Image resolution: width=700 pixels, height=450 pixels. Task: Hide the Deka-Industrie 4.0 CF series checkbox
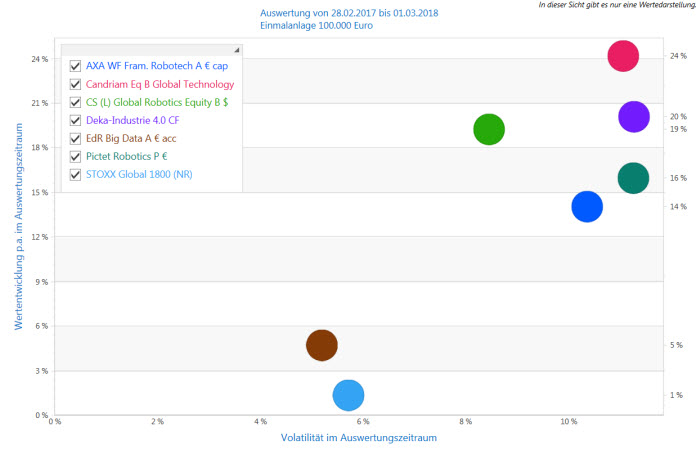tap(75, 120)
